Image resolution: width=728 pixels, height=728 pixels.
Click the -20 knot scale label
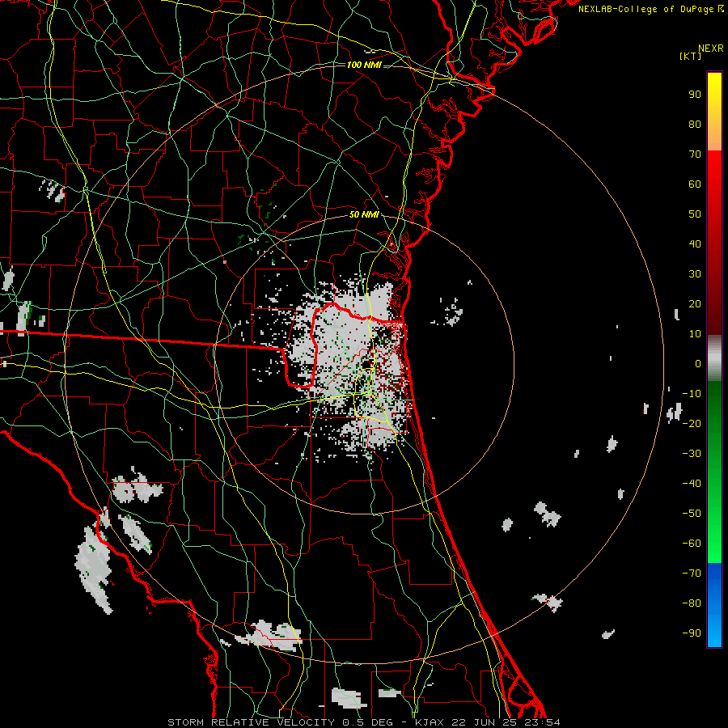692,423
